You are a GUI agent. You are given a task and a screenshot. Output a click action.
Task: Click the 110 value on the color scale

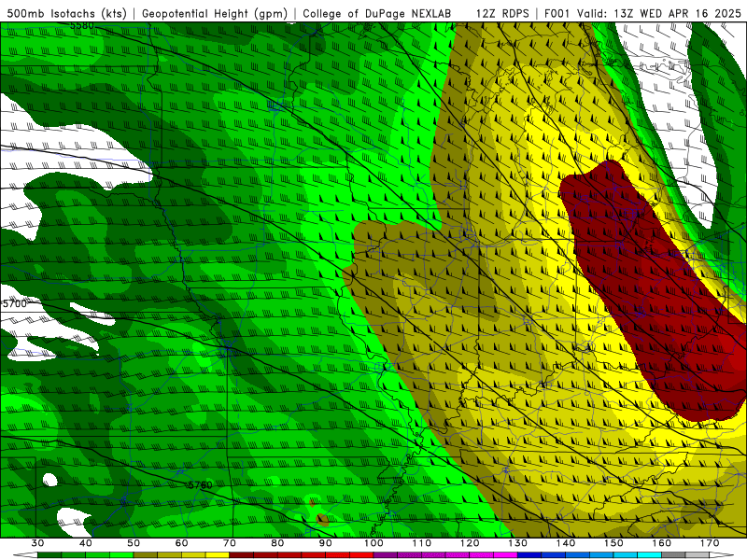pos(422,543)
